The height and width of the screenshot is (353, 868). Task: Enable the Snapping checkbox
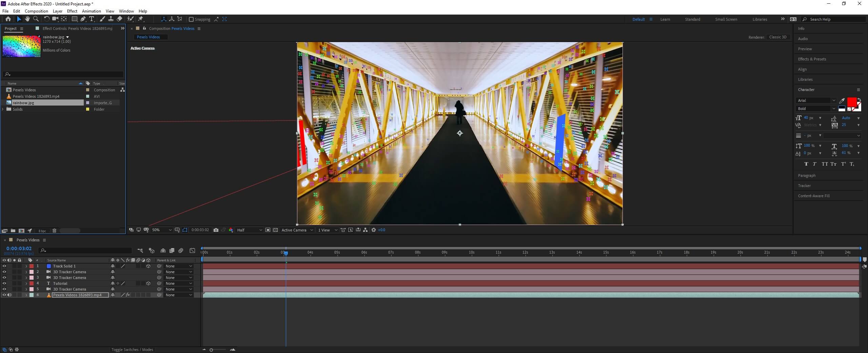coord(191,19)
